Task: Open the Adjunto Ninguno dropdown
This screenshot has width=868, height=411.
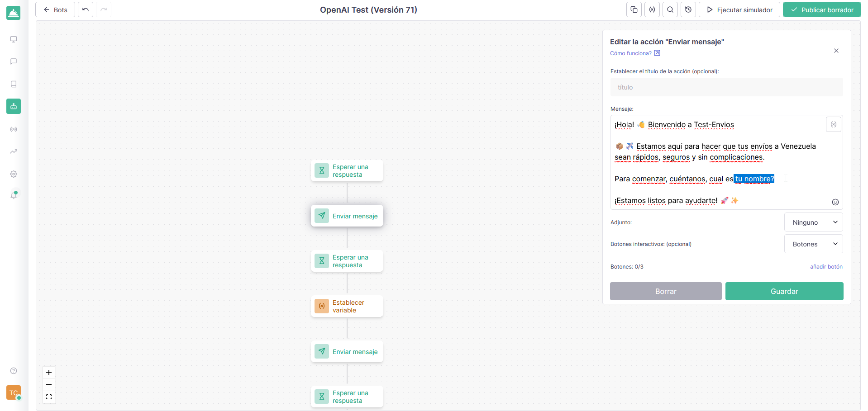Action: pos(813,222)
